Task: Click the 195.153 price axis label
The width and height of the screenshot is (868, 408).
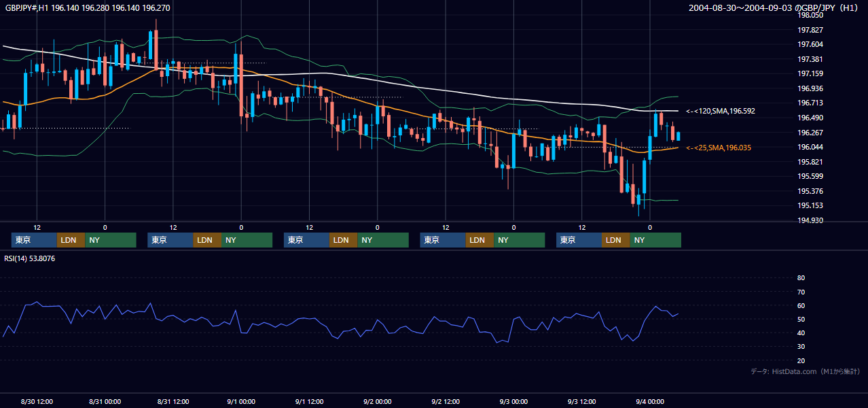Action: [x=810, y=205]
